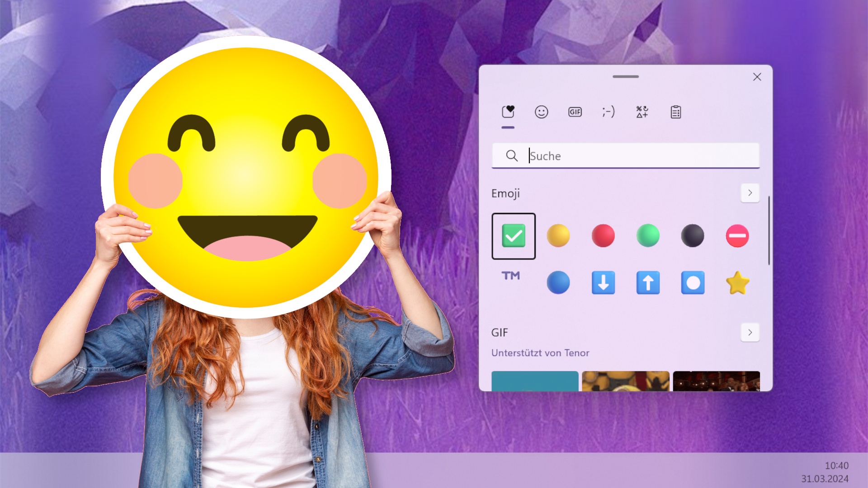The width and height of the screenshot is (868, 488).
Task: Select the green check mark emoji
Action: point(514,236)
